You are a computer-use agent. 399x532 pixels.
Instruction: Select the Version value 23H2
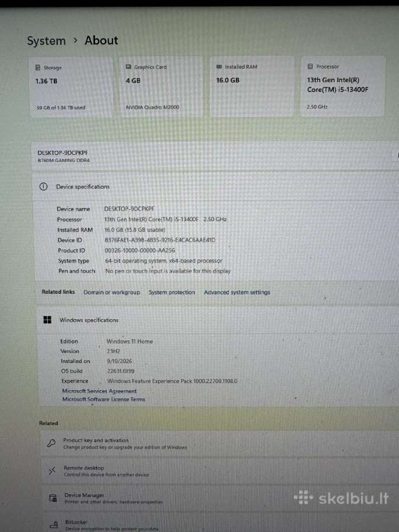(113, 351)
